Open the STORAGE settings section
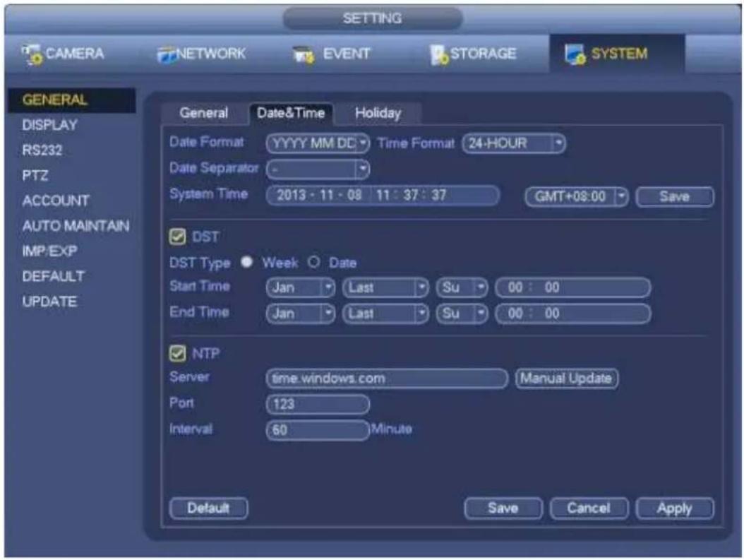Screen dimensions: 744x560 tap(473, 54)
